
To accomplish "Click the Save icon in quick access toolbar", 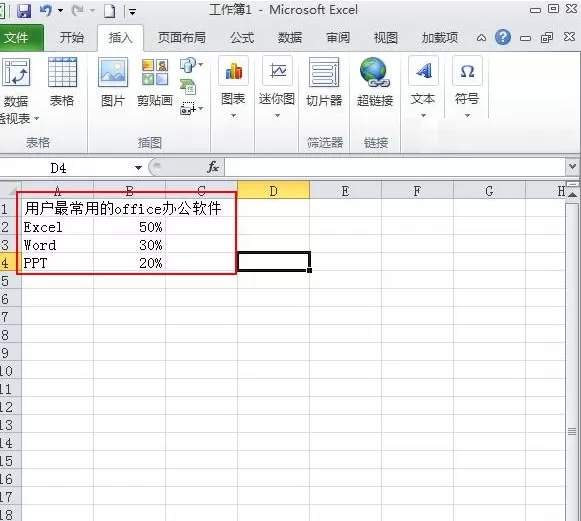I will click(x=24, y=10).
